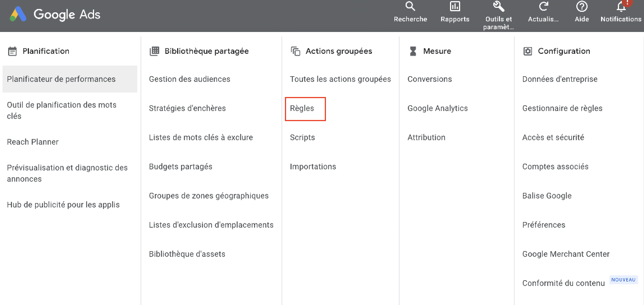Viewport: 644px width, 305px height.
Task: Click Outils et paramètres wrench icon
Action: tap(499, 6)
